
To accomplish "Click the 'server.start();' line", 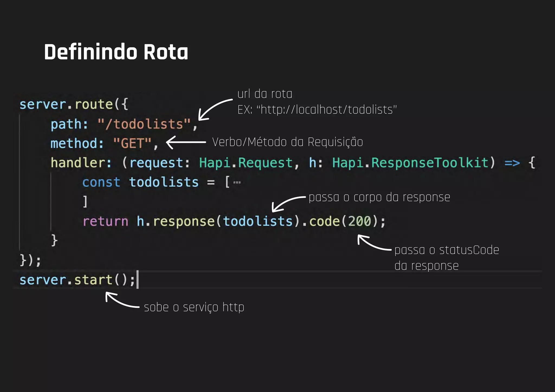I will [77, 280].
